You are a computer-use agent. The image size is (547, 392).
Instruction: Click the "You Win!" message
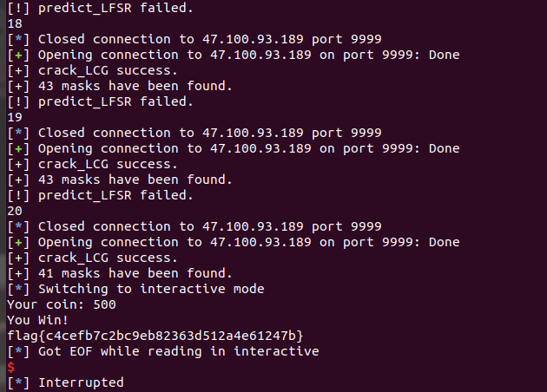[41, 320]
